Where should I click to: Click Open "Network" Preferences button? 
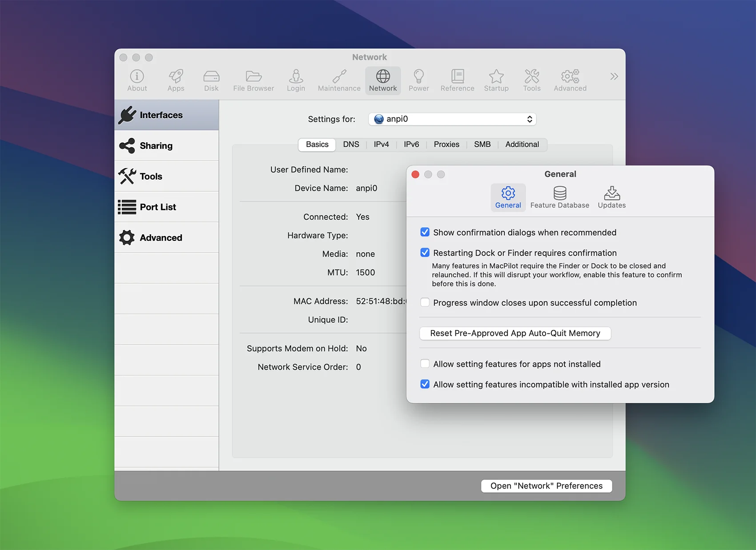(x=547, y=486)
